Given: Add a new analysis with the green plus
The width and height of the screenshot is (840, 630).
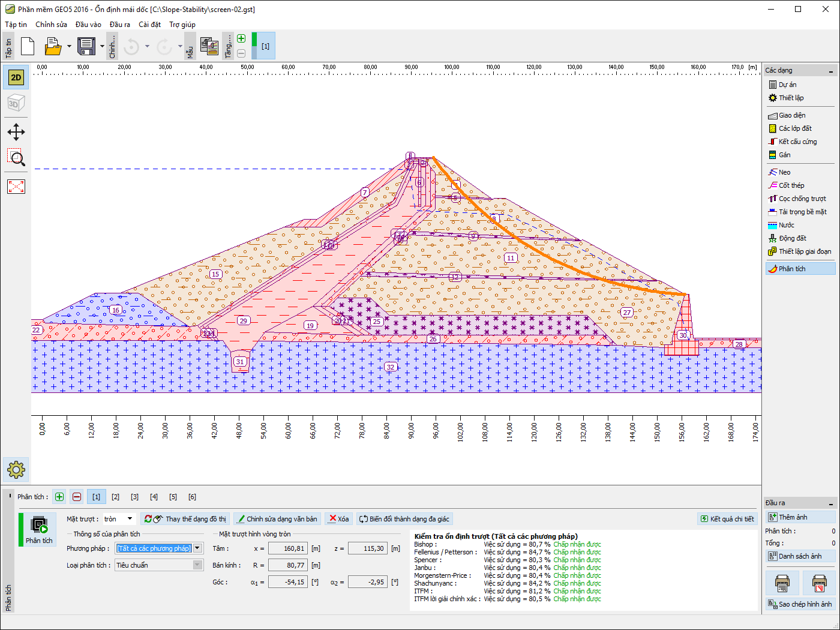Looking at the screenshot, I should (x=59, y=497).
